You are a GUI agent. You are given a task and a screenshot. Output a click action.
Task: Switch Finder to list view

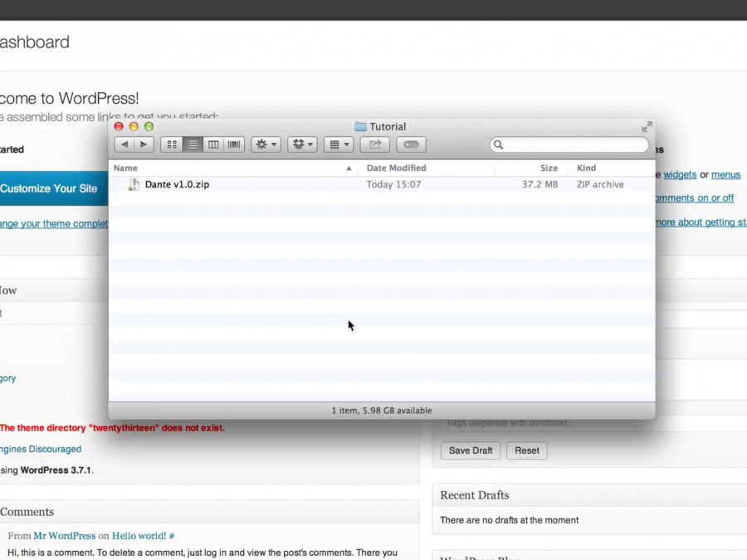(193, 144)
